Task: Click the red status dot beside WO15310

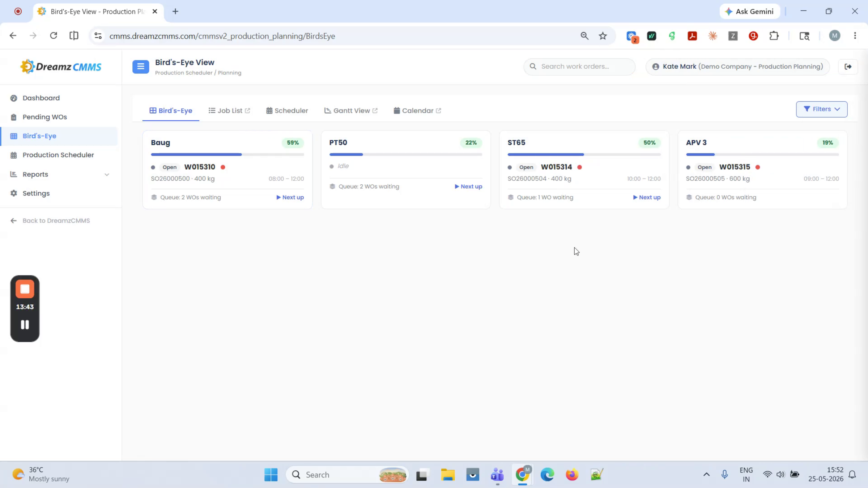Action: (x=223, y=167)
